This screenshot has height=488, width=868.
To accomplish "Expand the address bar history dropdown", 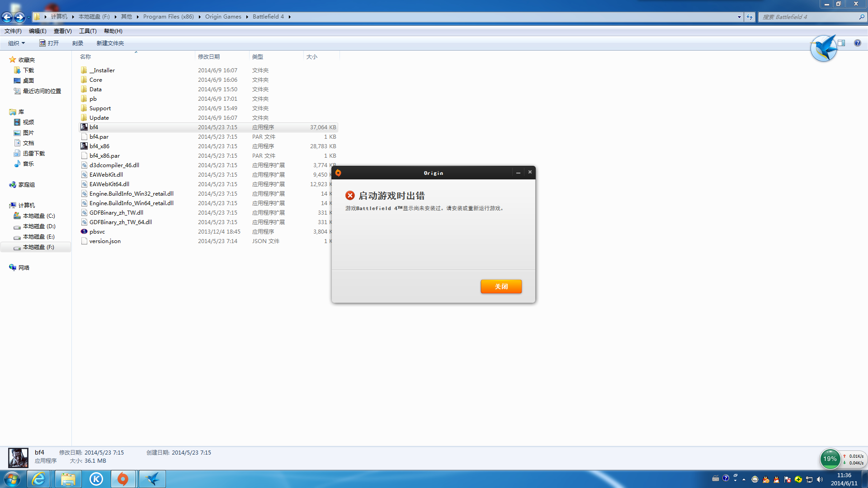I will (x=739, y=17).
